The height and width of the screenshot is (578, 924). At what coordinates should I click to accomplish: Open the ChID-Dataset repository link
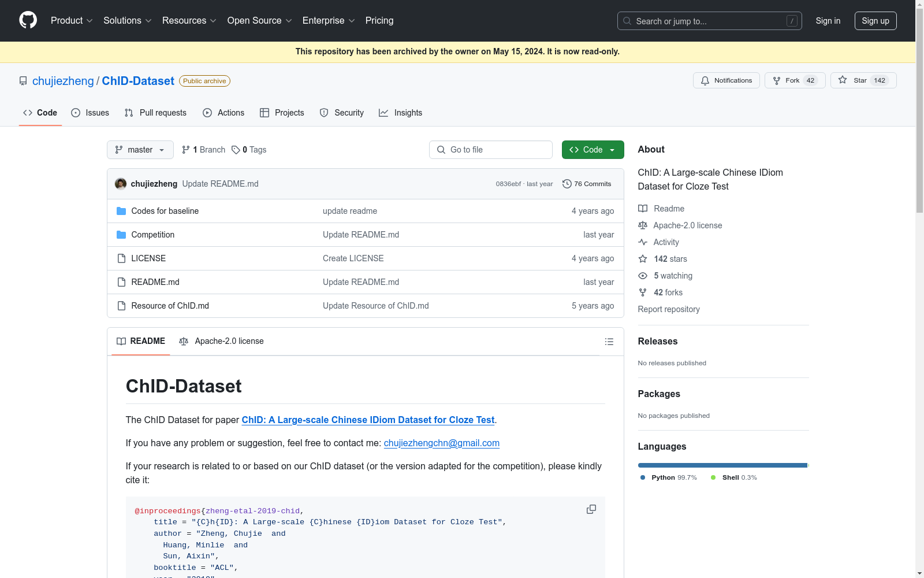[138, 81]
